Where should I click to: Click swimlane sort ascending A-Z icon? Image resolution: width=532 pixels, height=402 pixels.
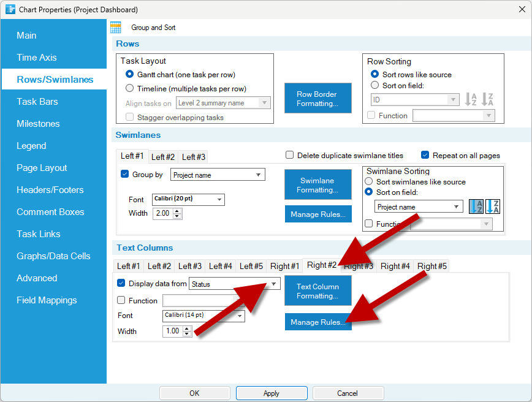click(476, 207)
